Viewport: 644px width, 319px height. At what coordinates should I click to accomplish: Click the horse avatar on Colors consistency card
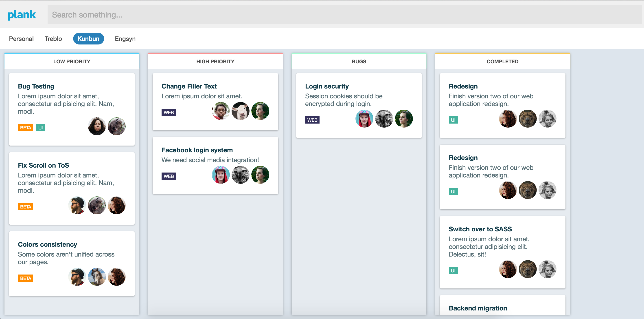point(97,277)
